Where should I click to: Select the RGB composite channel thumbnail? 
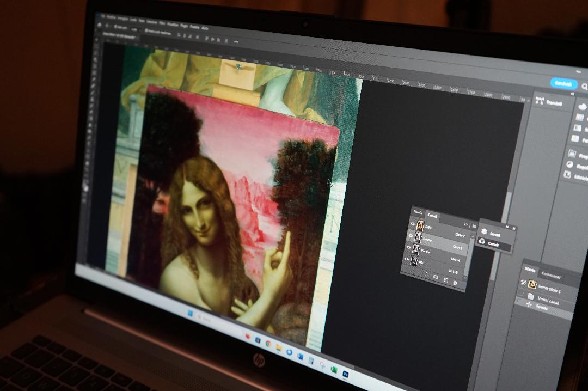coord(420,225)
